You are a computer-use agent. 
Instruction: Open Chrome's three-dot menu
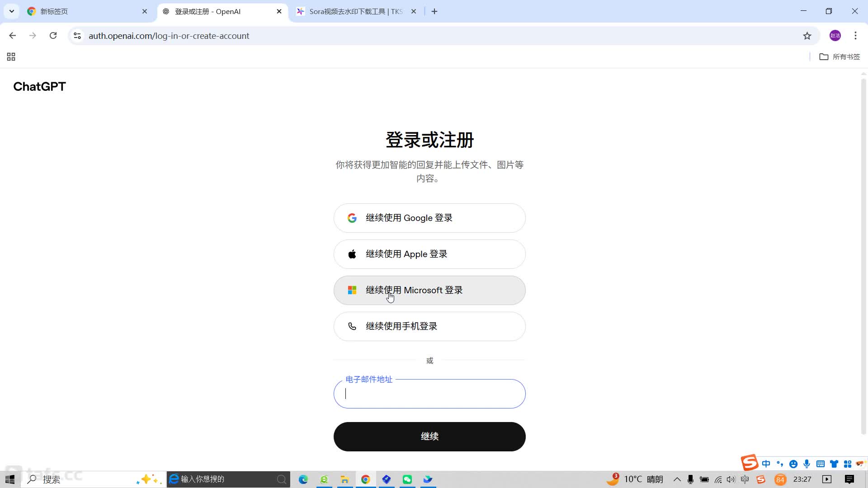pyautogui.click(x=855, y=35)
